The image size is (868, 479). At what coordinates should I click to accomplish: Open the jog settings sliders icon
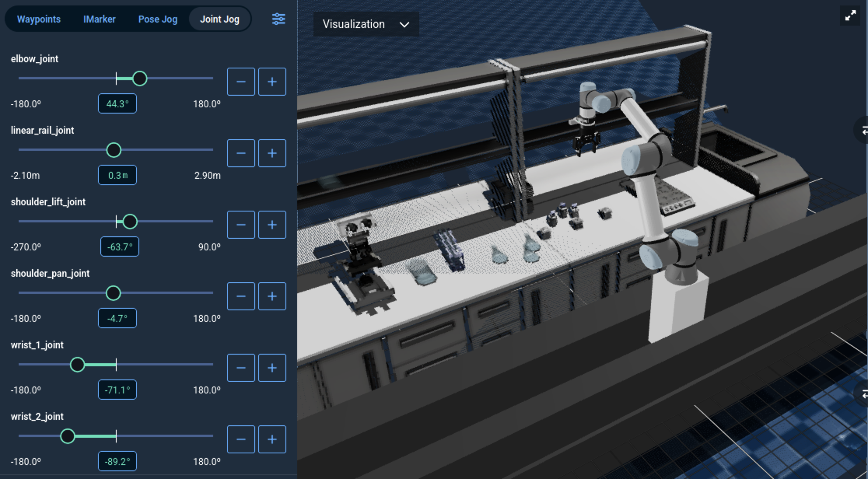tap(278, 19)
